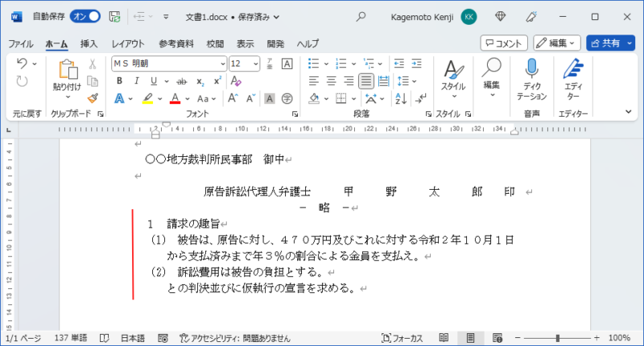
Task: Open the search magnifier in title bar
Action: click(361, 17)
